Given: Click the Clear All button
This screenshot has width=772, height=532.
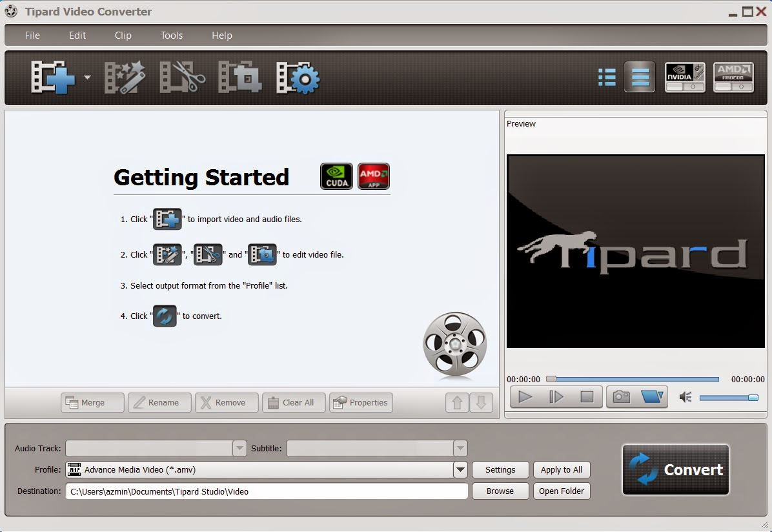Looking at the screenshot, I should (294, 402).
